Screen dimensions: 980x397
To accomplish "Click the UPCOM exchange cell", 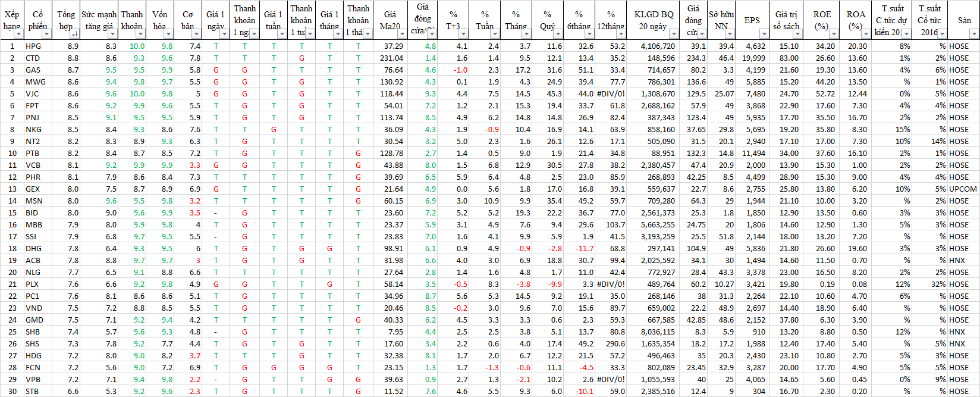I will [963, 189].
